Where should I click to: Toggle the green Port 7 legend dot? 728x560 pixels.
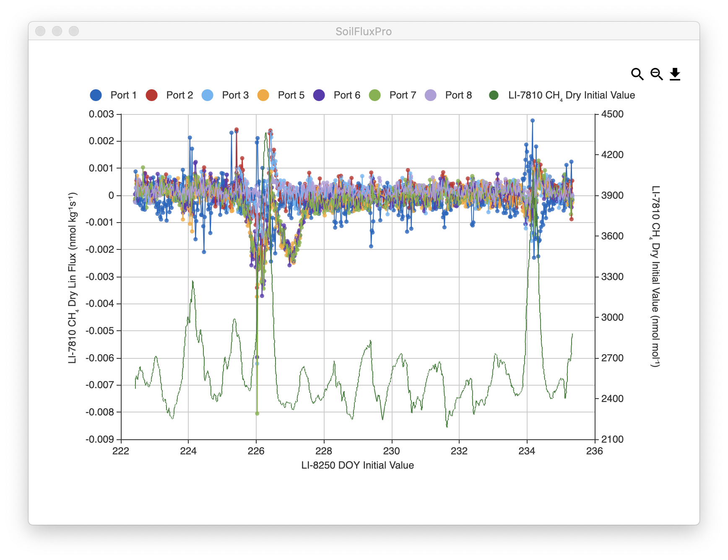tap(374, 95)
